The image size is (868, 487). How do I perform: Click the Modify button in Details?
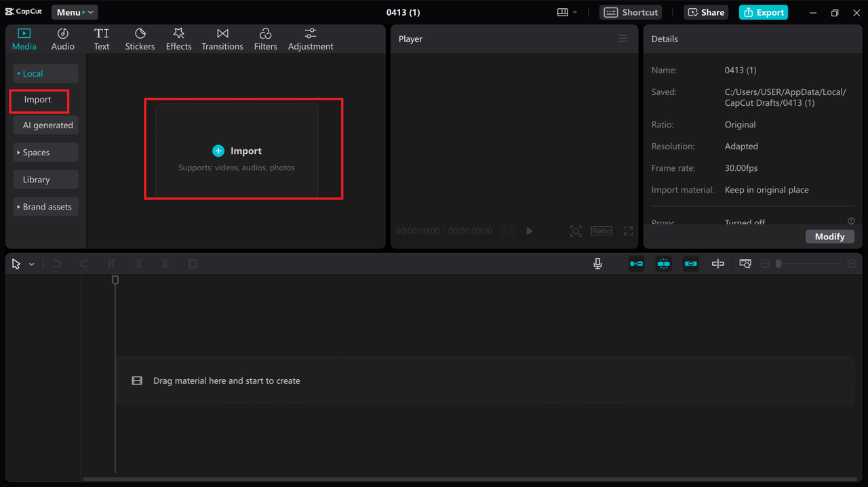pyautogui.click(x=830, y=237)
